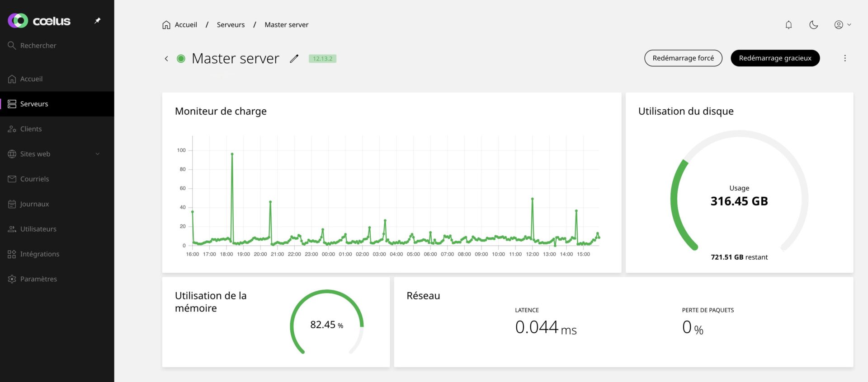This screenshot has width=868, height=382.
Task: Click the 0 % packet loss value
Action: tap(692, 327)
